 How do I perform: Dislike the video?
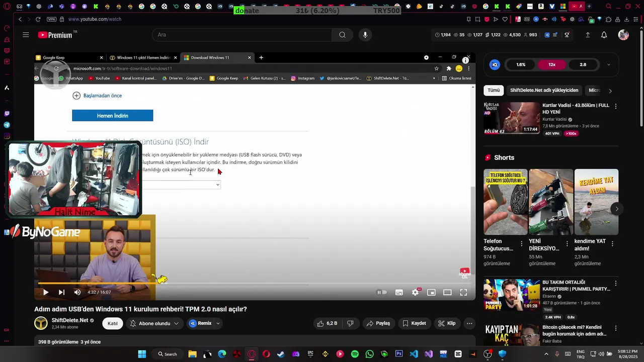click(x=351, y=323)
